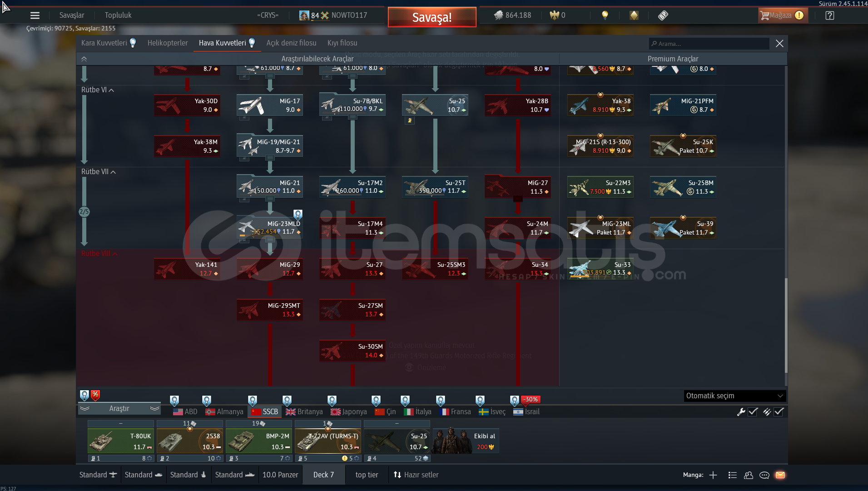Click Ekibi al recruit crew button

pyautogui.click(x=466, y=441)
